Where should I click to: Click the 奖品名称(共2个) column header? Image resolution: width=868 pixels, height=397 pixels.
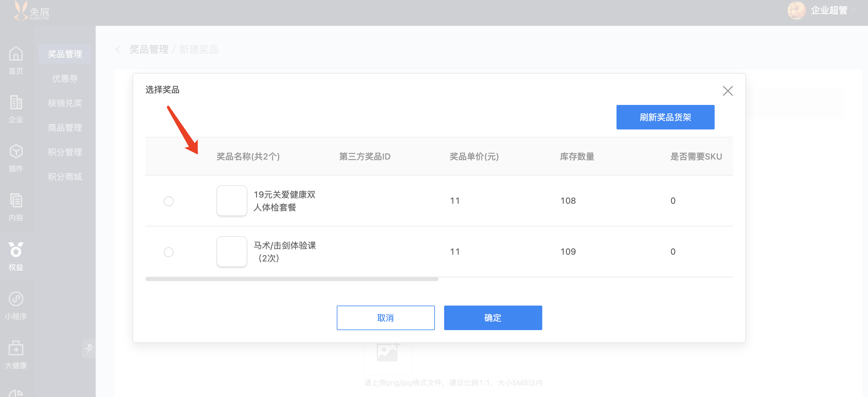coord(248,157)
